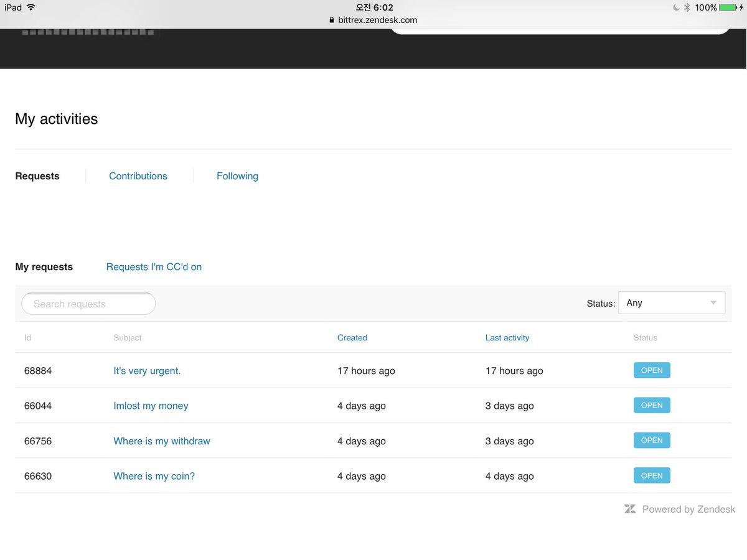Click request Id 66044
The image size is (747, 560).
[x=38, y=406]
